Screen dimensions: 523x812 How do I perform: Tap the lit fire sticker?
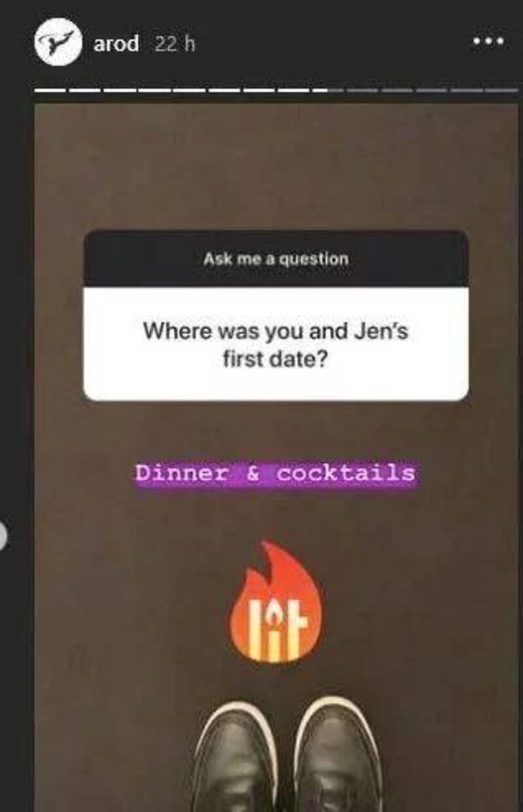[x=275, y=603]
